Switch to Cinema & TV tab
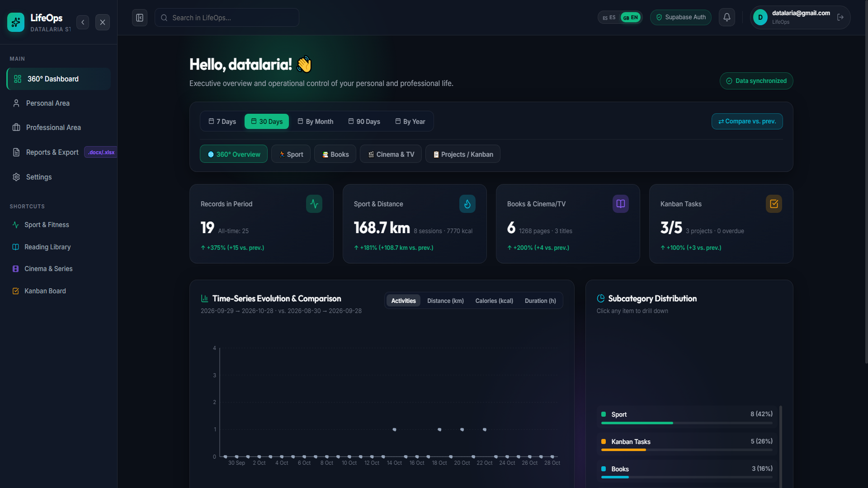868x488 pixels. click(x=391, y=154)
